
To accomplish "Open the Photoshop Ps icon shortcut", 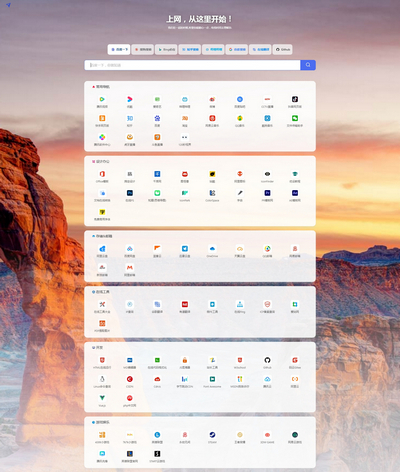I will pyautogui.click(x=130, y=193).
